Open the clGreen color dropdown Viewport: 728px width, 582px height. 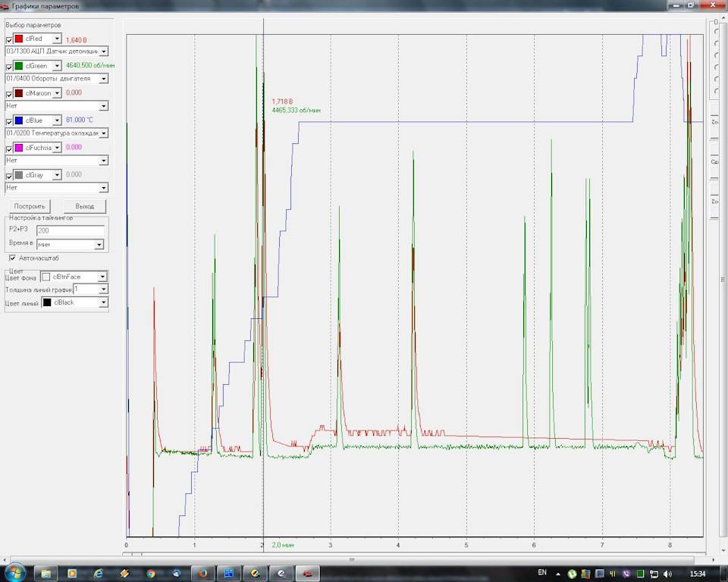(56, 66)
